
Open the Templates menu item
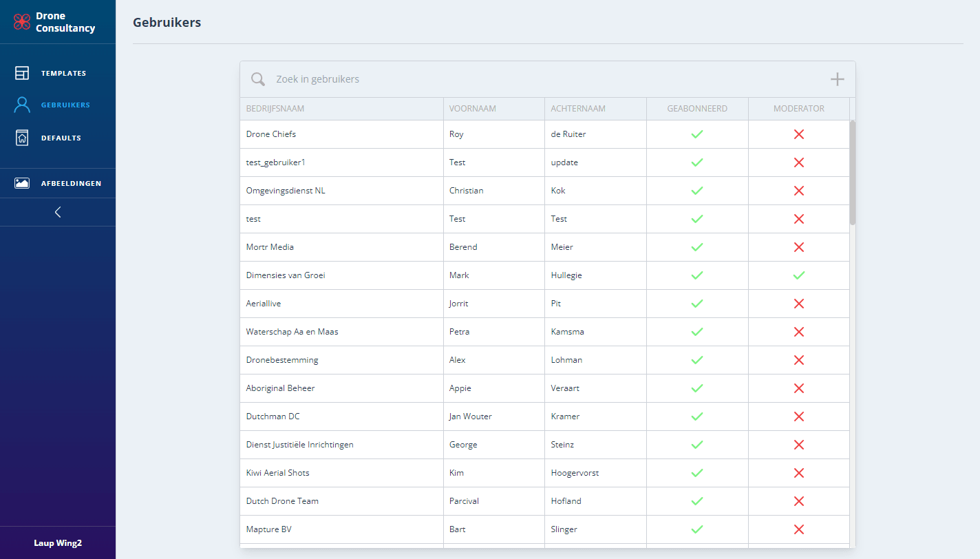pos(63,73)
